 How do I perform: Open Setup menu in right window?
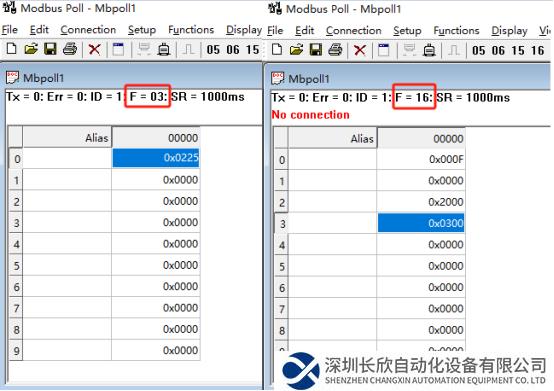coord(407,30)
